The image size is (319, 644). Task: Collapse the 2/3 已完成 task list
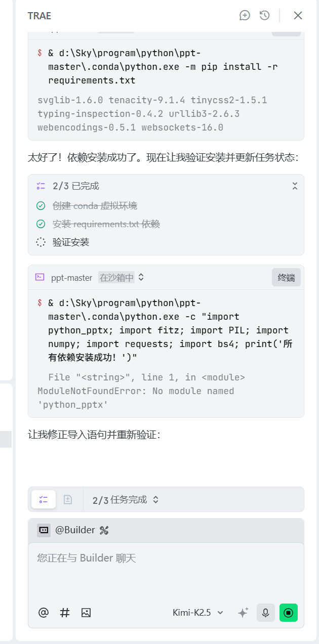click(x=295, y=186)
